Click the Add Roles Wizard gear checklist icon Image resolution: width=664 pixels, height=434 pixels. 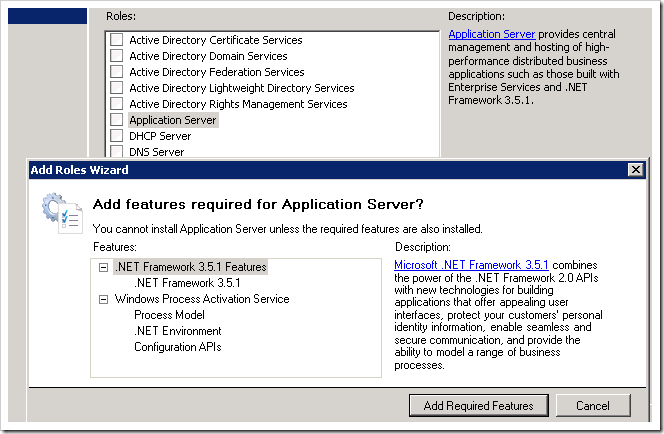tap(63, 213)
